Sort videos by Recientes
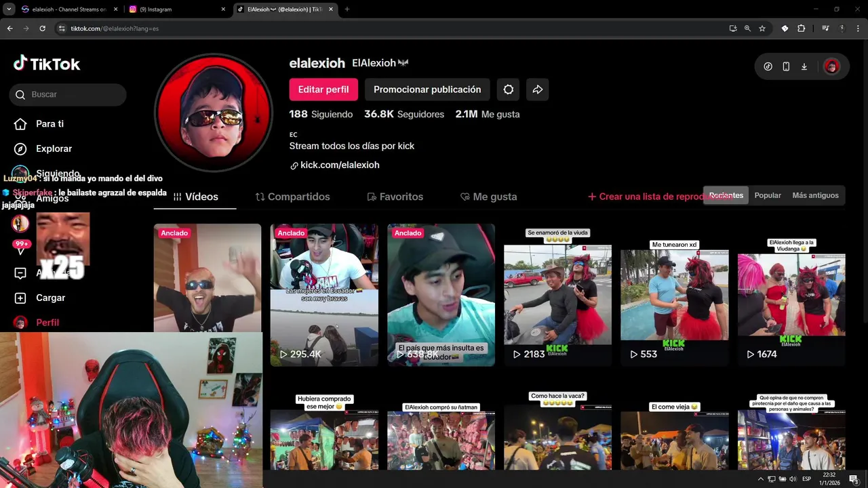This screenshot has height=488, width=868. coord(726,195)
